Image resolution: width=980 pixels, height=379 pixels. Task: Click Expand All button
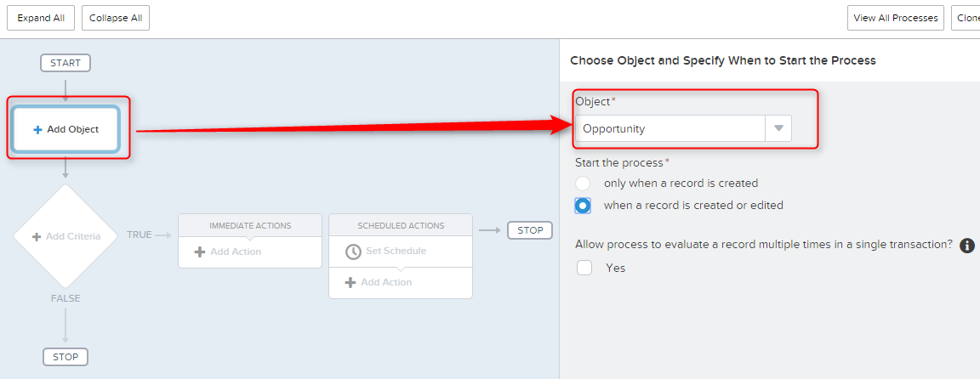[x=41, y=18]
